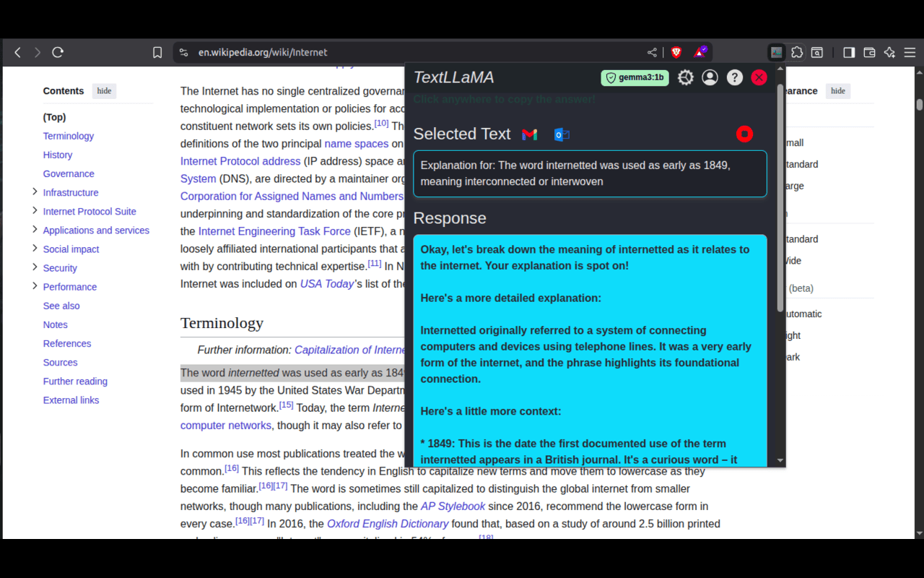Click the TextLLaMA extension icon in toolbar
This screenshot has height=578, width=924.
coord(776,52)
